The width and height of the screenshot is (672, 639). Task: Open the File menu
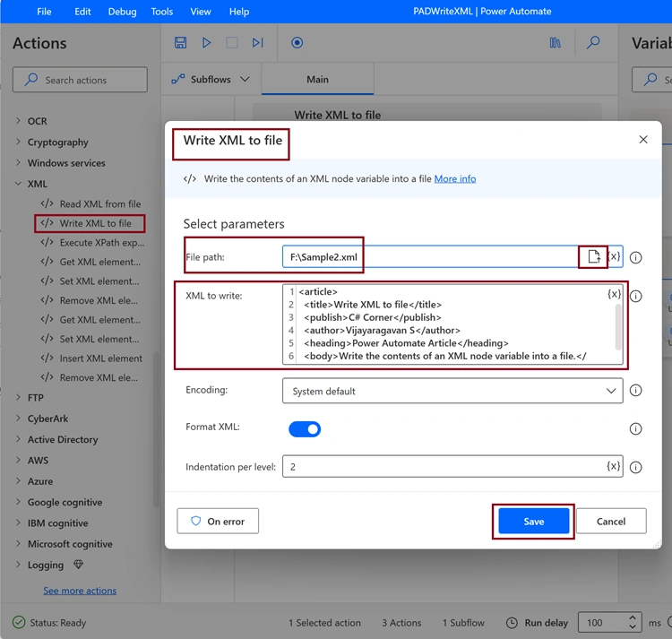(44, 12)
